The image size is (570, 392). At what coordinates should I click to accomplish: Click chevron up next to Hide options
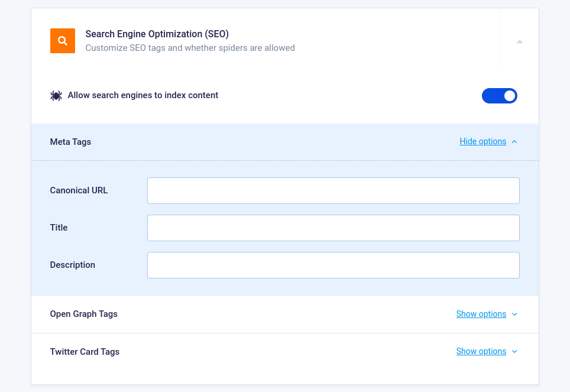(x=514, y=142)
